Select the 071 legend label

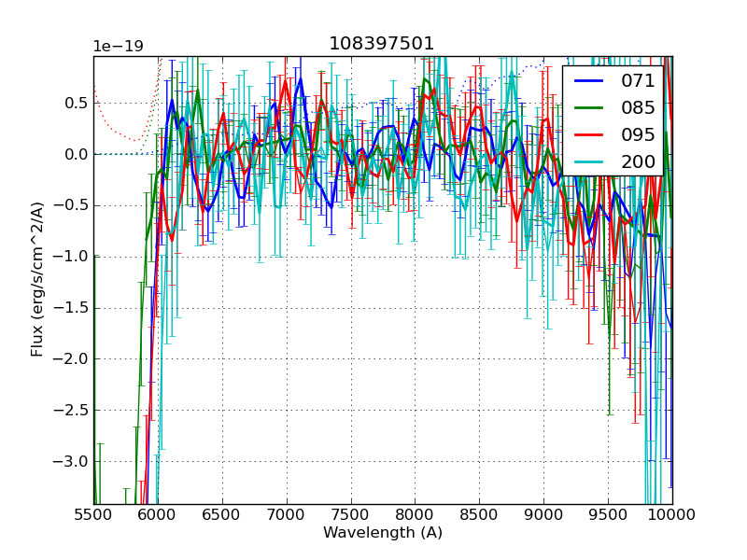638,80
